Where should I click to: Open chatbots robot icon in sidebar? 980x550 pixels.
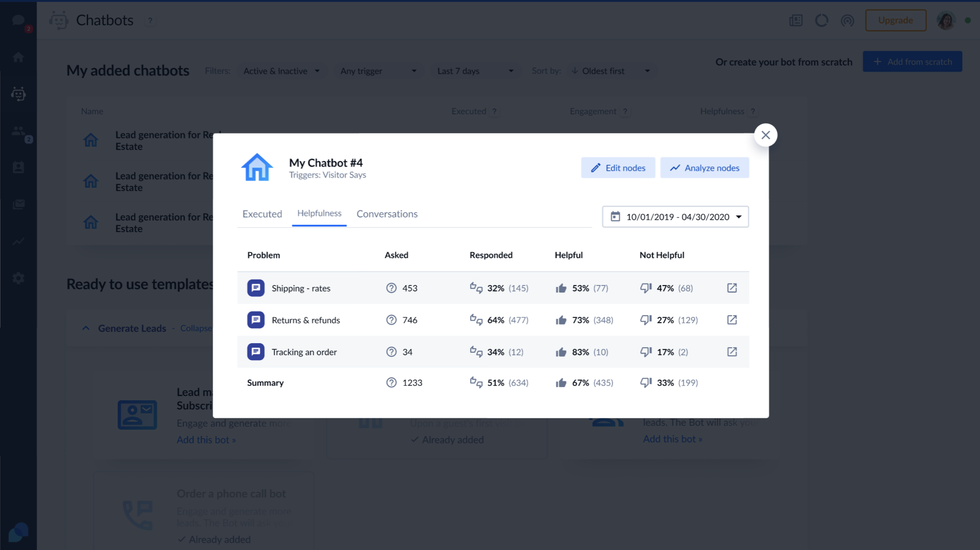(19, 94)
